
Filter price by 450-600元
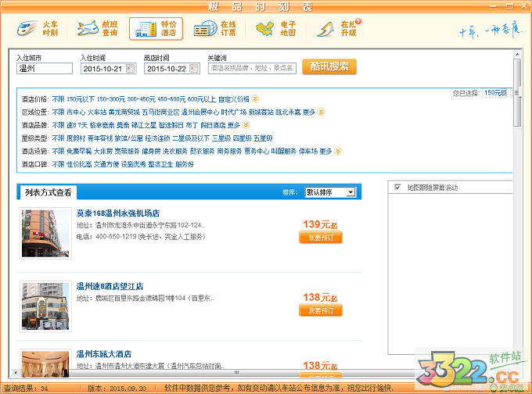pyautogui.click(x=171, y=99)
